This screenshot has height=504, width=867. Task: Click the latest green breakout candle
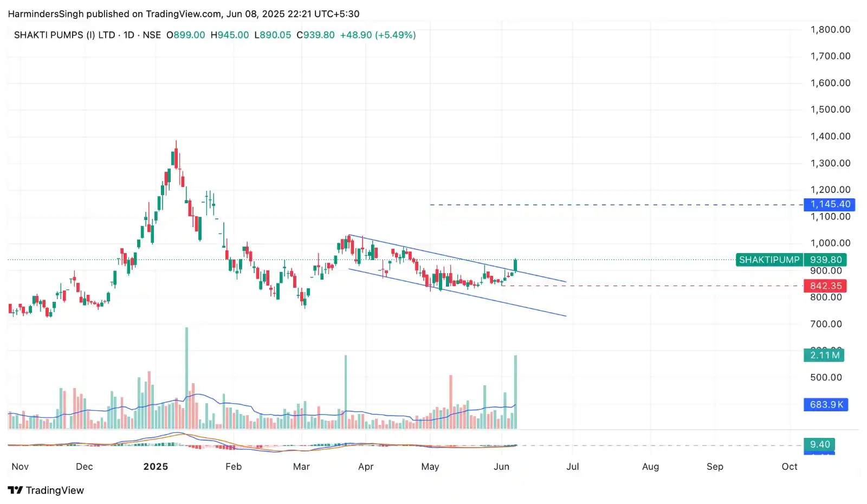515,265
